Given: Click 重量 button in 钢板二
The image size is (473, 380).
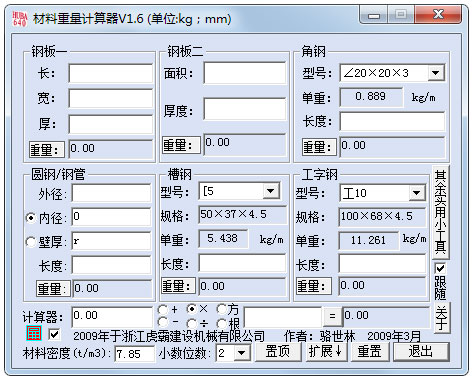Looking at the screenshot, I should (182, 145).
